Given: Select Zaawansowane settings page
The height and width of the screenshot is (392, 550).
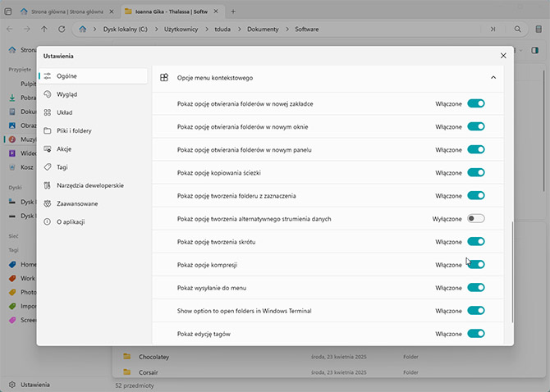Looking at the screenshot, I should (x=93, y=203).
